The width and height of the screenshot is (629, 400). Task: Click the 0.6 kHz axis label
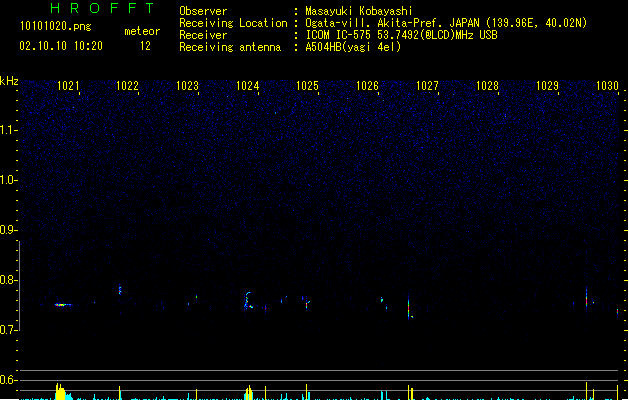pos(8,380)
